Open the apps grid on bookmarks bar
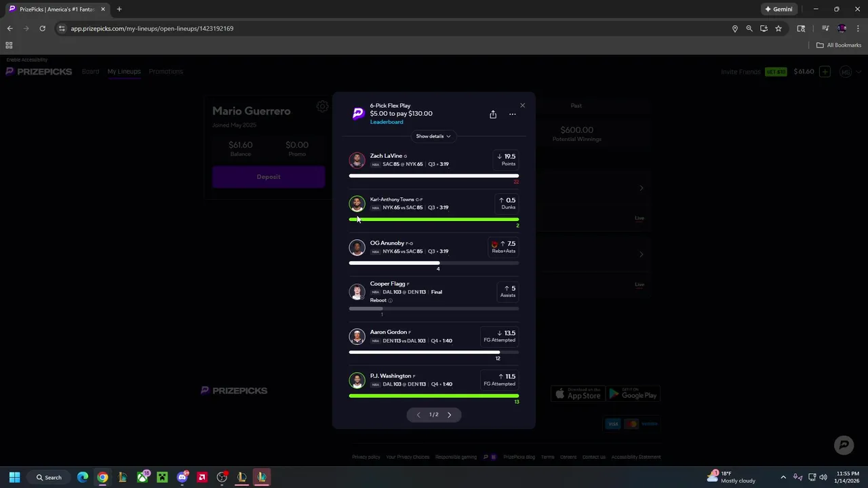Screen dimensions: 868x488 (x=9, y=45)
